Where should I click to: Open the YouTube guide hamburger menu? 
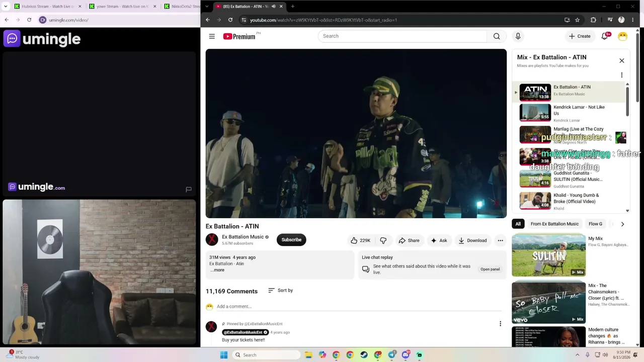pyautogui.click(x=212, y=36)
